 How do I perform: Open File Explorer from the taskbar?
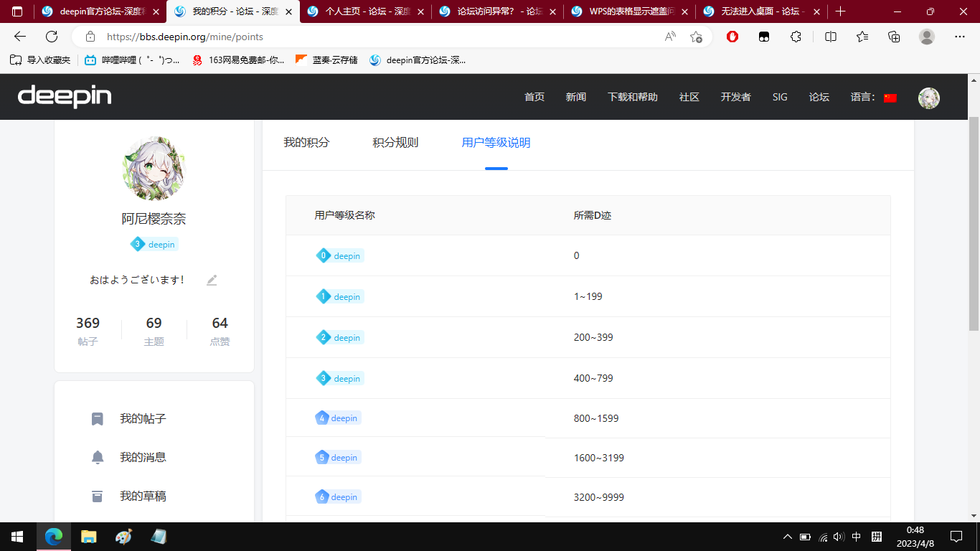click(x=88, y=537)
